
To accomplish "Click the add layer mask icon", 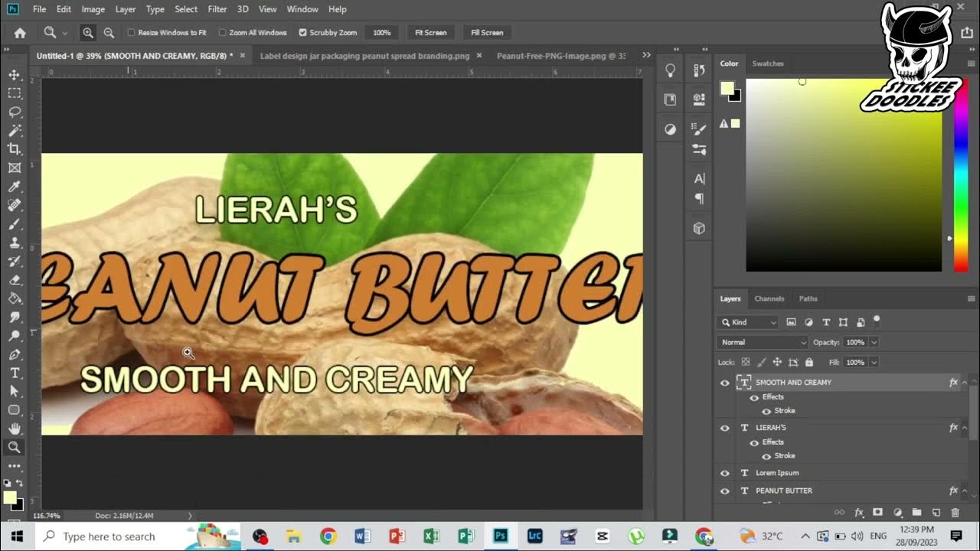I will coord(877,512).
